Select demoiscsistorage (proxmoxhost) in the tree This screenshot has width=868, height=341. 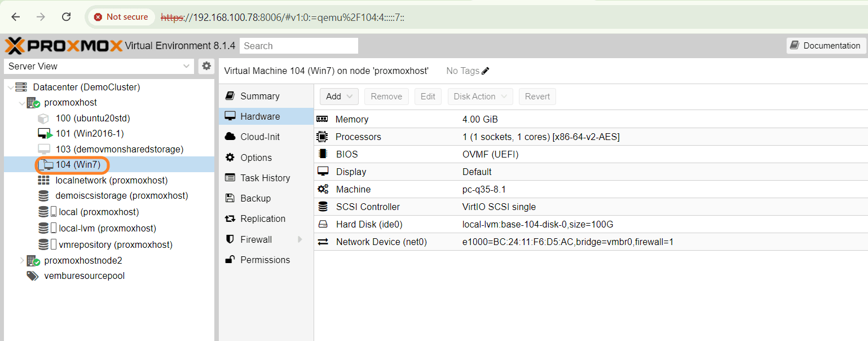[x=122, y=196]
